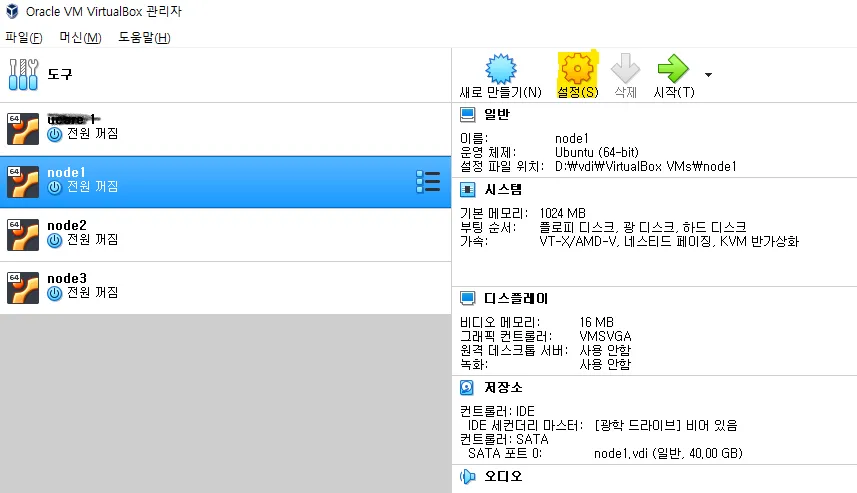Click the General (일반) section icon
This screenshot has height=493, width=857.
tap(468, 115)
